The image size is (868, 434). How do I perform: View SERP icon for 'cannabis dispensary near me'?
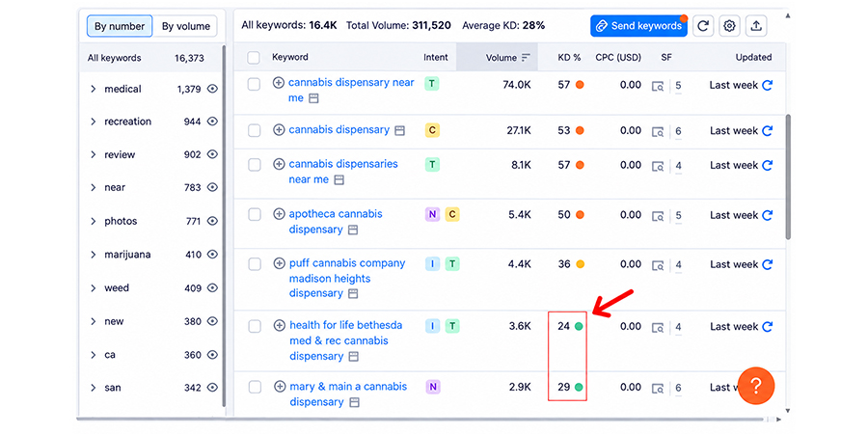658,87
